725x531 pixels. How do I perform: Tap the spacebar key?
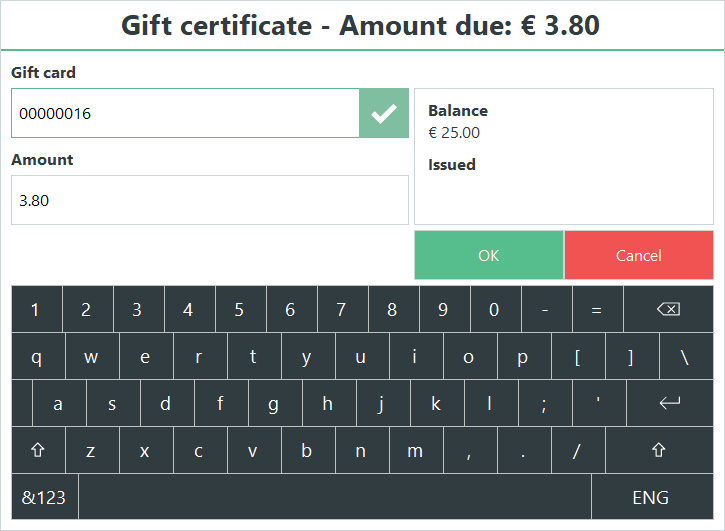point(335,497)
